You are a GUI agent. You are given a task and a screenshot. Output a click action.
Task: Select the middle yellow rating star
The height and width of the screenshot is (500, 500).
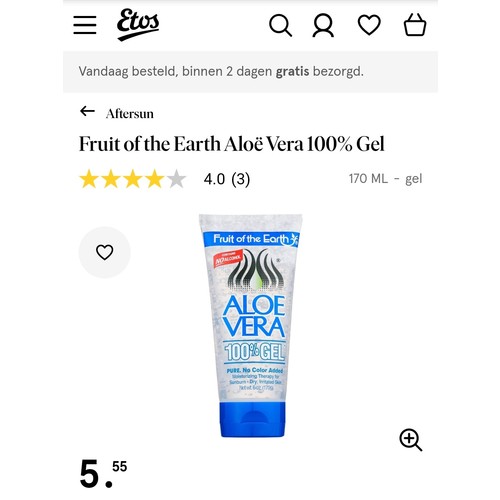133,179
